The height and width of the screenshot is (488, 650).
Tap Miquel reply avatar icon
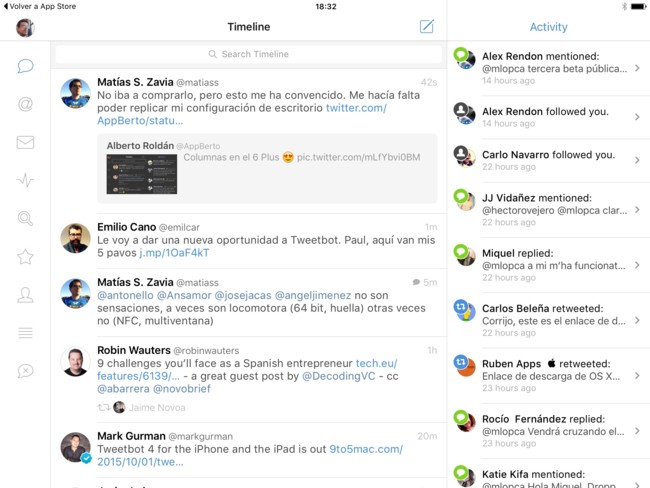click(464, 255)
